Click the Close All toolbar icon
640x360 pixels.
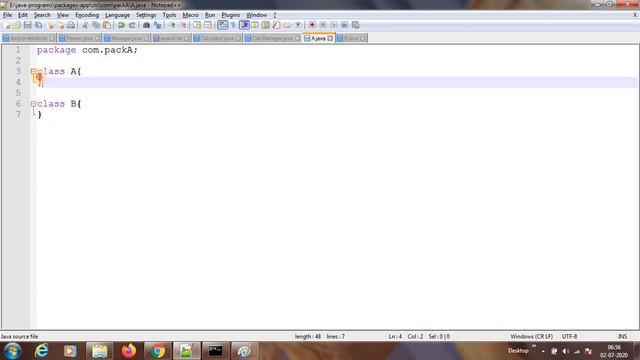click(60, 25)
